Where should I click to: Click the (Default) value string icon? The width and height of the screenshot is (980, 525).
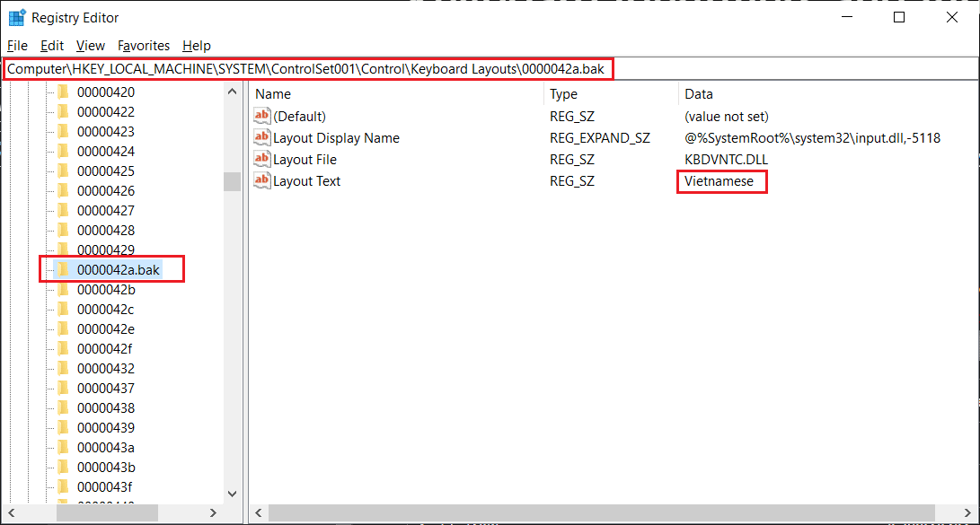tap(262, 116)
